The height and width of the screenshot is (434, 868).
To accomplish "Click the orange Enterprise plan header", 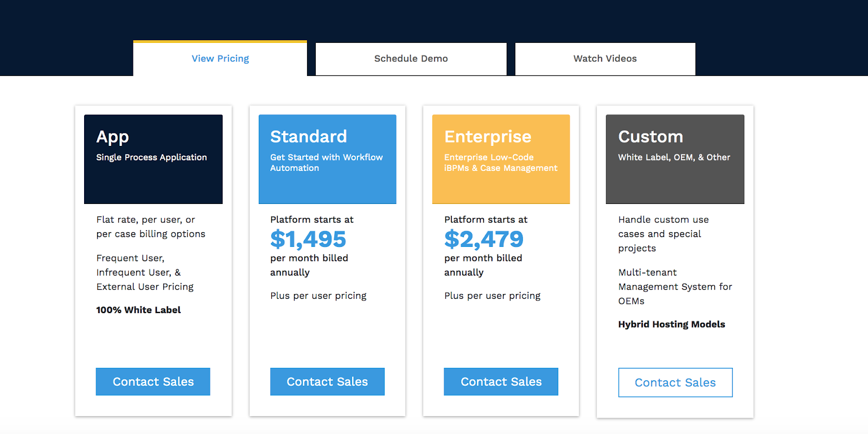I will [501, 159].
